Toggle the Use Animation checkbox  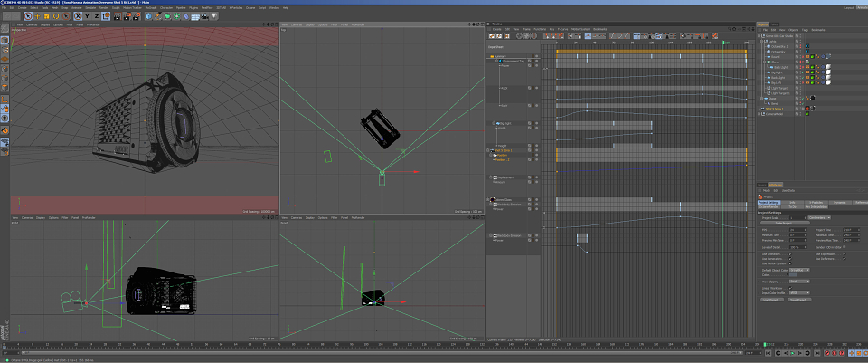[x=790, y=253]
